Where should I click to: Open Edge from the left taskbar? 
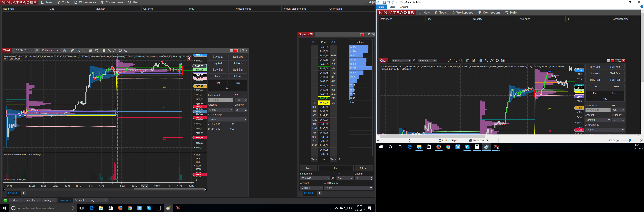[x=92, y=208]
